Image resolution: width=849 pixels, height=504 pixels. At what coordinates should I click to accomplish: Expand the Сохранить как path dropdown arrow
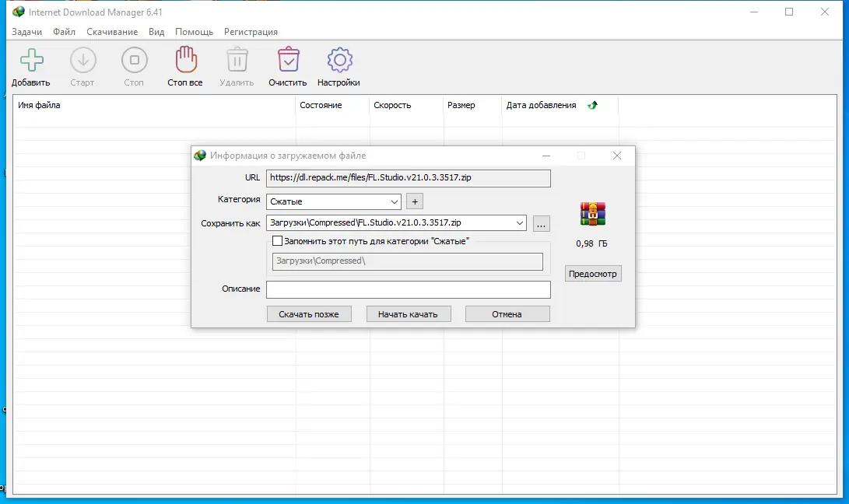pyautogui.click(x=519, y=222)
